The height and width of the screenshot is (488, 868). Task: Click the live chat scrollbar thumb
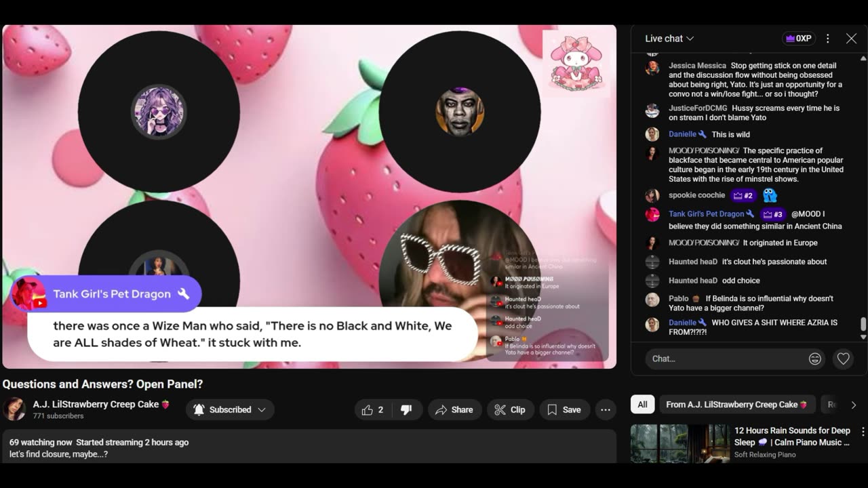[x=863, y=325]
